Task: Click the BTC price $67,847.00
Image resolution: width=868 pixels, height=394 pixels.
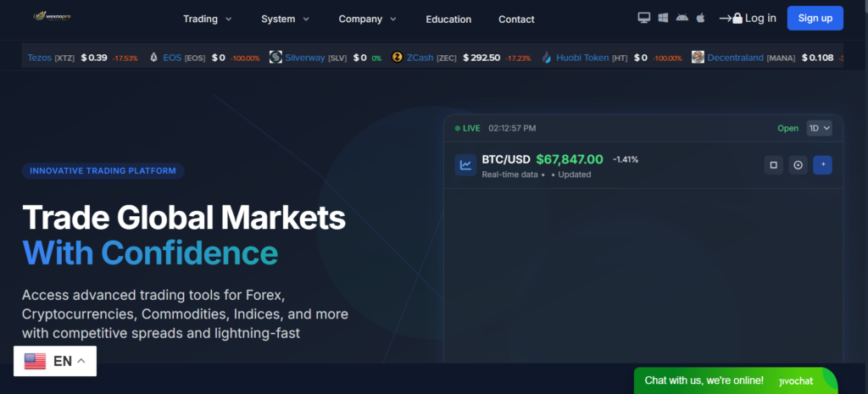Action: click(570, 159)
